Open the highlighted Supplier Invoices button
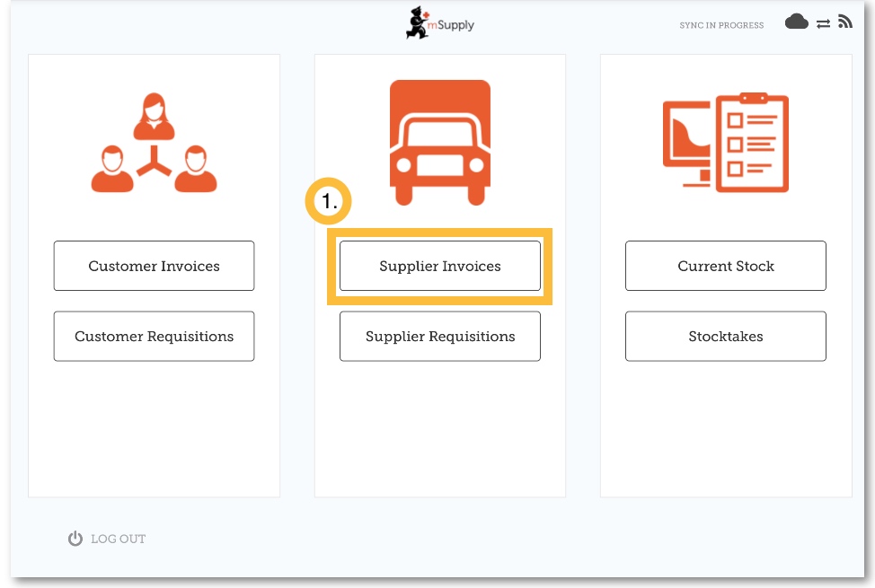Viewport: 875px width, 588px height. (439, 266)
